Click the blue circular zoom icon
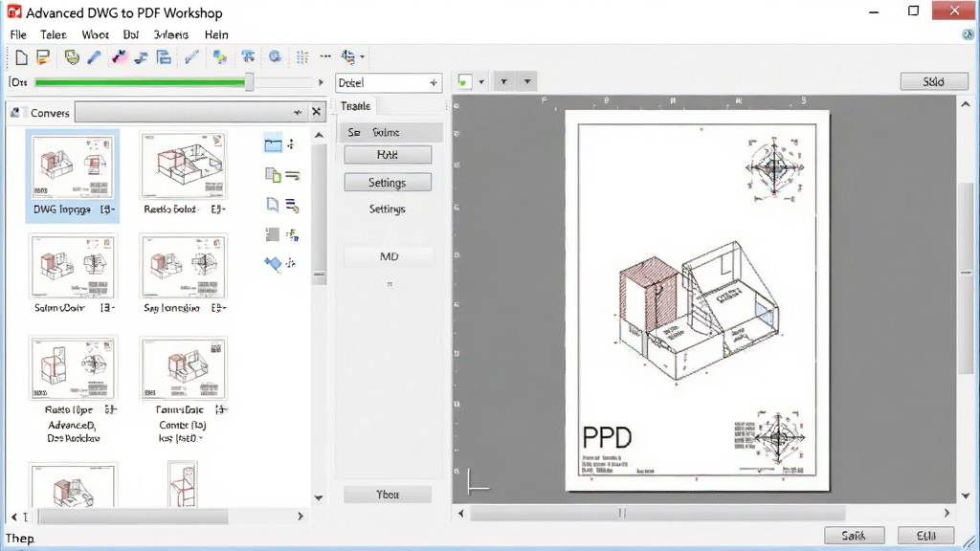 275,56
